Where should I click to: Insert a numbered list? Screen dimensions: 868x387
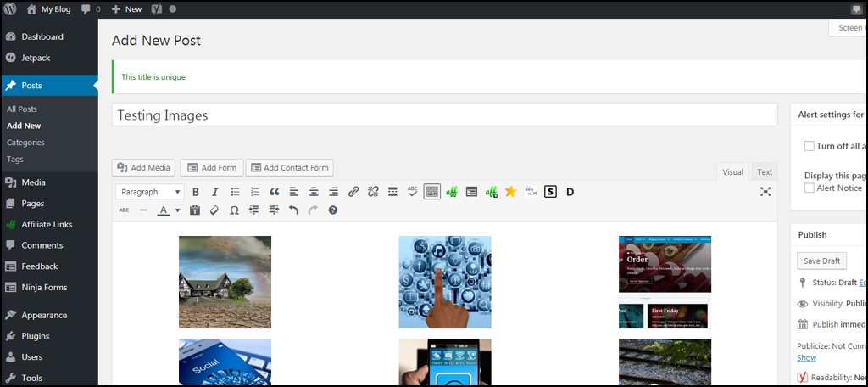pos(254,192)
